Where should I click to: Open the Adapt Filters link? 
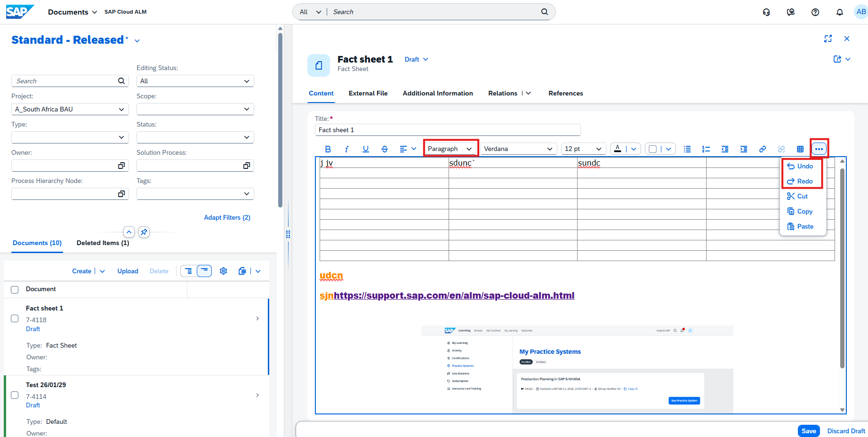(x=227, y=217)
